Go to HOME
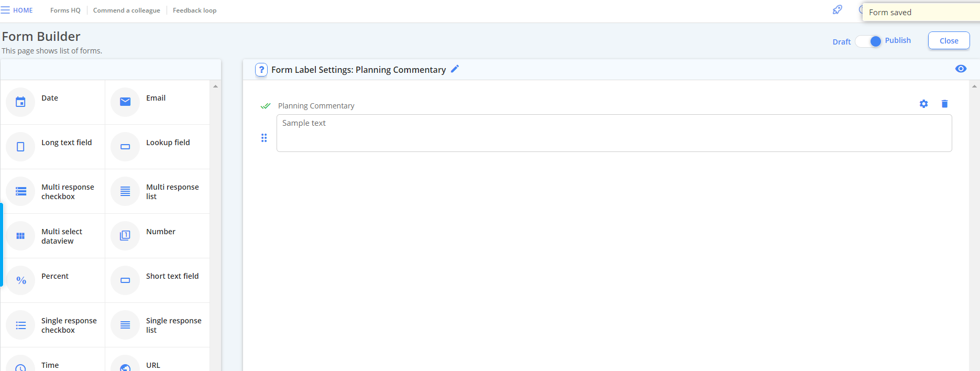The height and width of the screenshot is (371, 980). coord(23,10)
